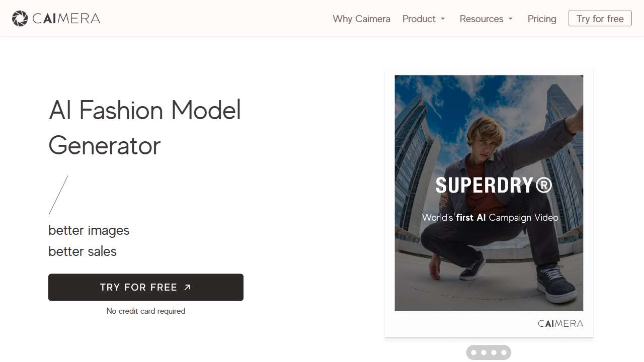The height and width of the screenshot is (362, 644).
Task: Open the Why Caimera page
Action: [361, 19]
